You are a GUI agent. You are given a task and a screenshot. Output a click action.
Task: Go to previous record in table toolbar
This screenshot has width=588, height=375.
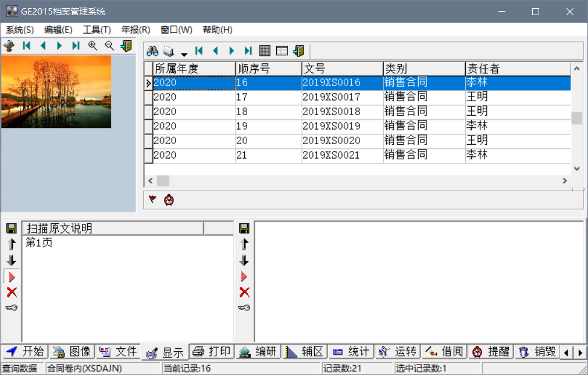(215, 51)
